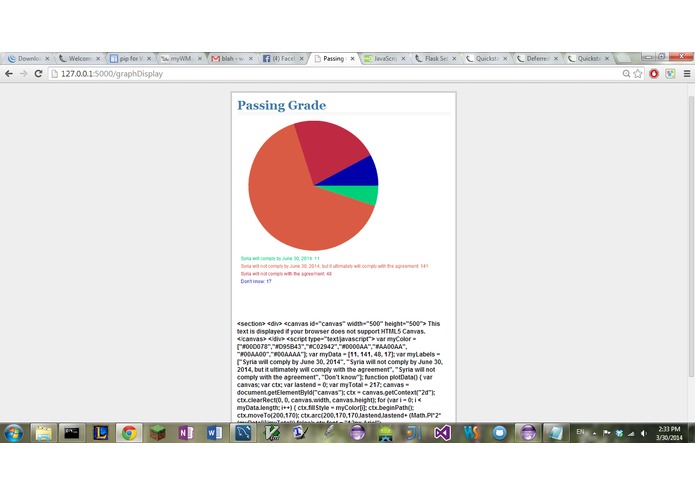Click the 'Don't know: 17' legend line
The height and width of the screenshot is (494, 695).
click(256, 281)
